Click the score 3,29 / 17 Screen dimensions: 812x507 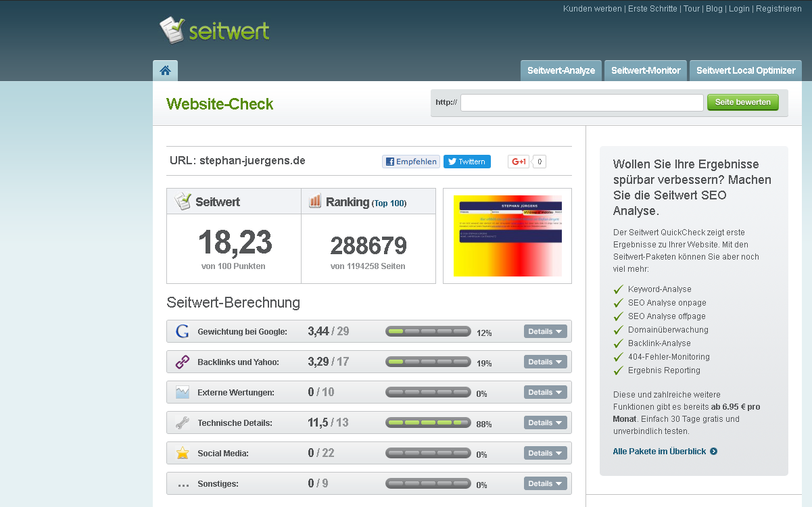(x=329, y=362)
